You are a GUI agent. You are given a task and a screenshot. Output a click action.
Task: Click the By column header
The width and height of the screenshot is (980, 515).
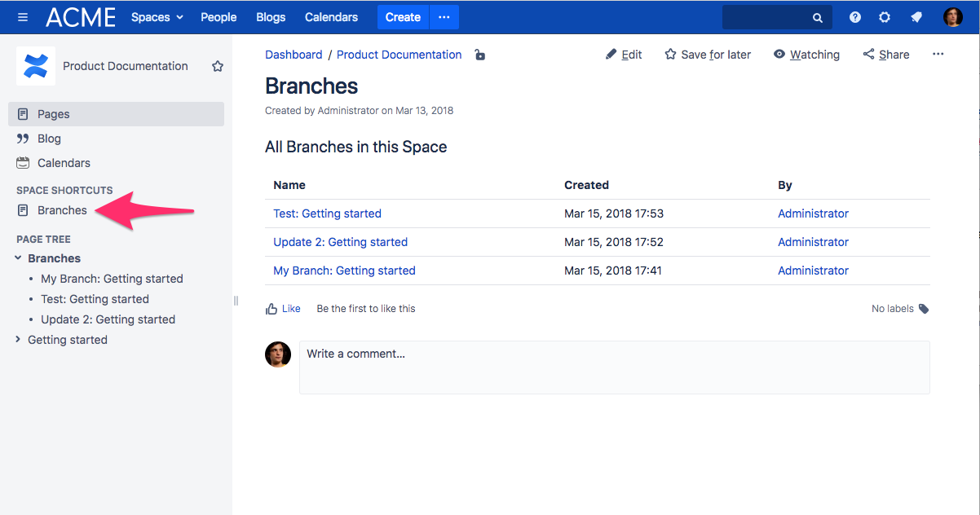pyautogui.click(x=785, y=185)
